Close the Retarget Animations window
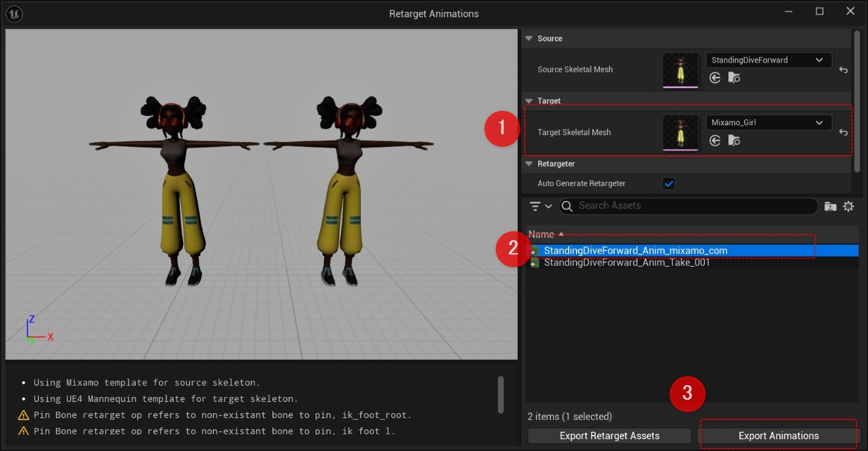Screen dimensions: 868x451 [x=851, y=11]
